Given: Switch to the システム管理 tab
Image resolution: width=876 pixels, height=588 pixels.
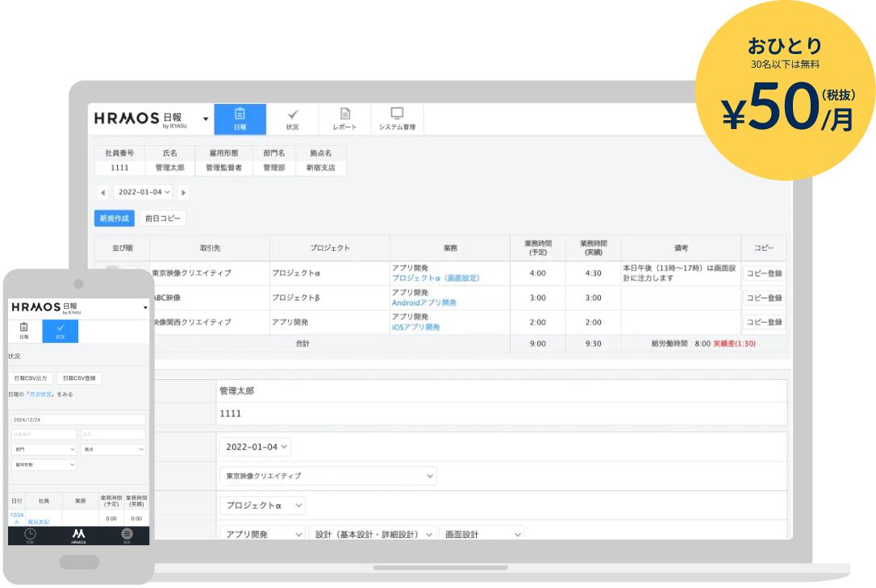Looking at the screenshot, I should 397,119.
